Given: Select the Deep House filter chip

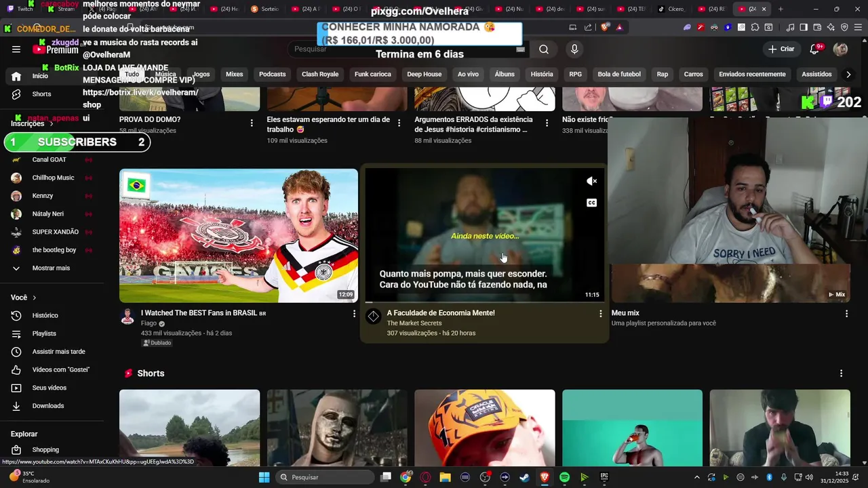Looking at the screenshot, I should click(425, 74).
